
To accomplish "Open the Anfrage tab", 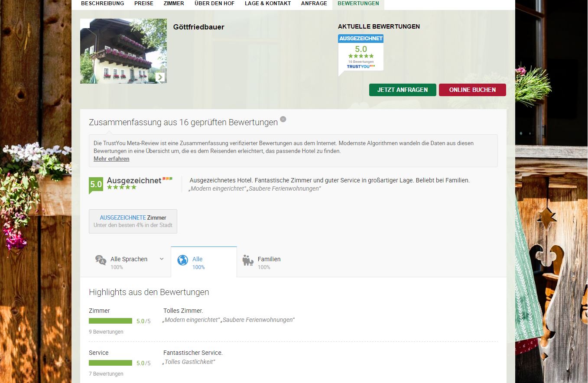I will (314, 3).
